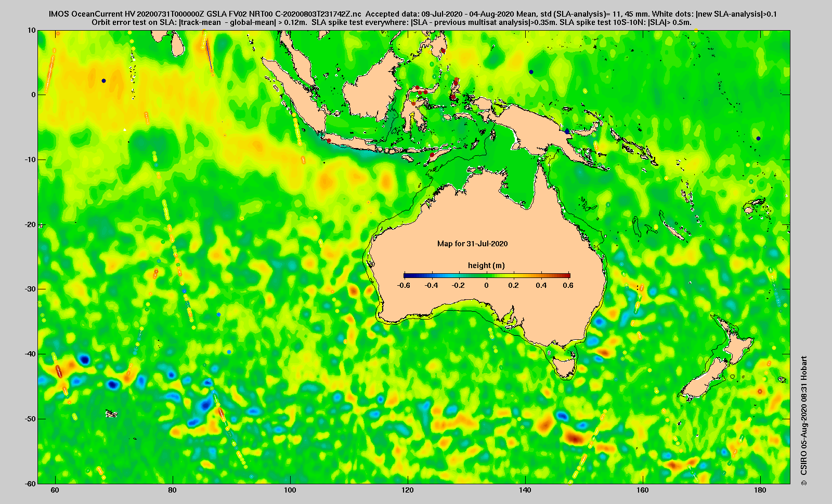Click latitude axis label -50
Viewport: 832px width, 504px height.
[x=30, y=419]
